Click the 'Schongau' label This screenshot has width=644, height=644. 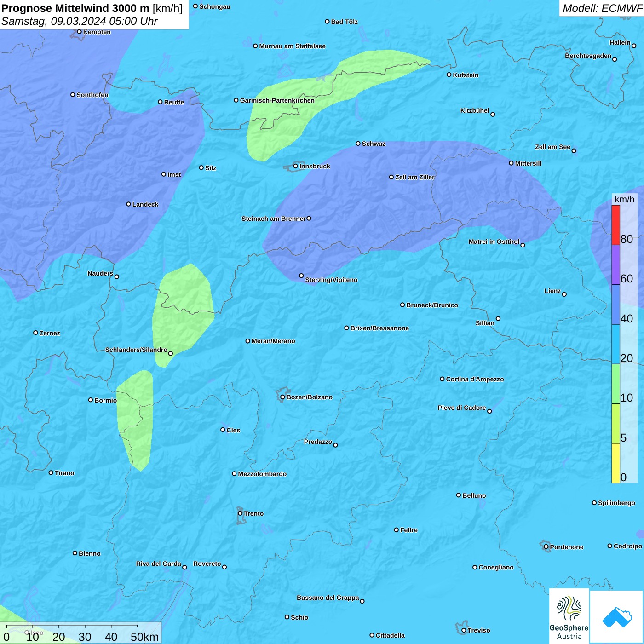pos(214,6)
